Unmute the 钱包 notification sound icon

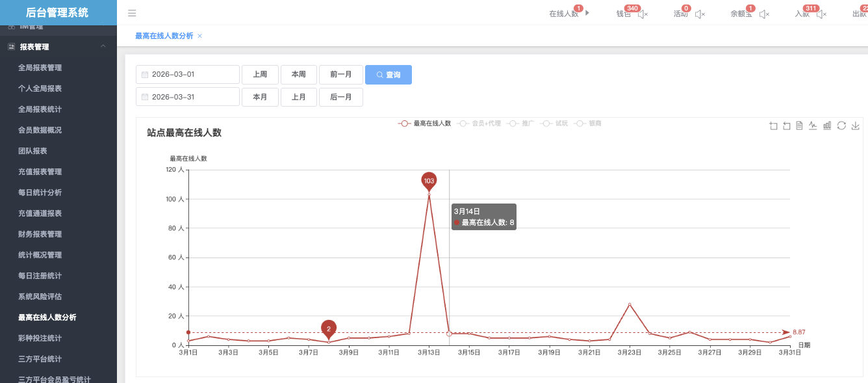[x=643, y=14]
